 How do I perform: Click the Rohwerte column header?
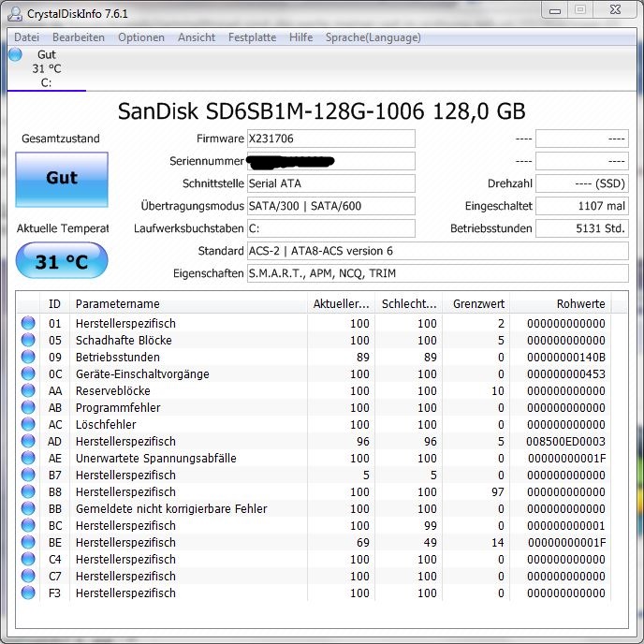561,304
